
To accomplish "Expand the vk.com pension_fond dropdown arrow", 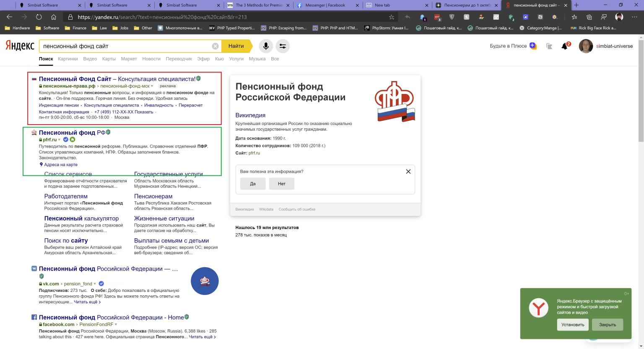I will [95, 284].
